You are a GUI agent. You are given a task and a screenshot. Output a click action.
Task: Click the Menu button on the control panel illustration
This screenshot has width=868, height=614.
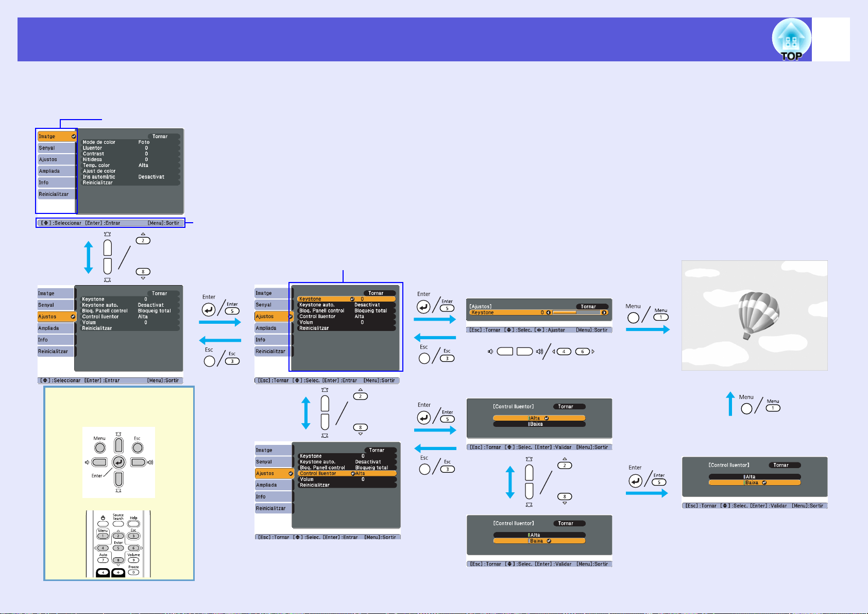point(100,448)
